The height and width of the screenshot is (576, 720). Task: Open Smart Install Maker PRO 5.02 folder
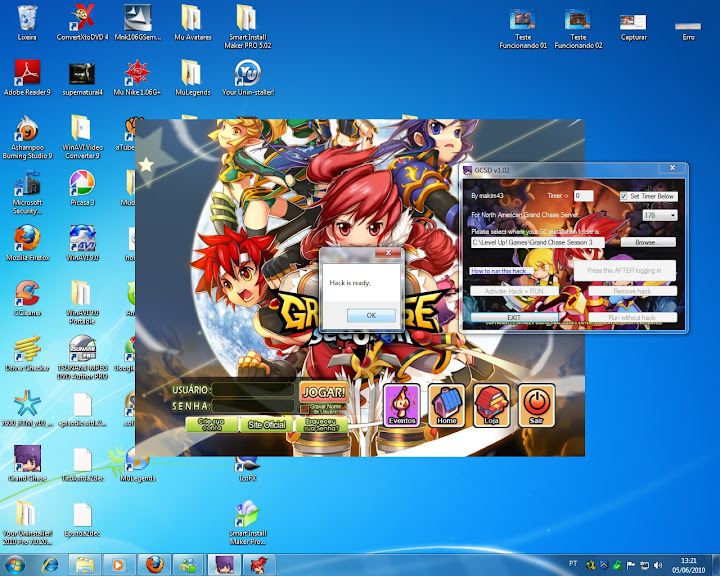click(x=248, y=27)
